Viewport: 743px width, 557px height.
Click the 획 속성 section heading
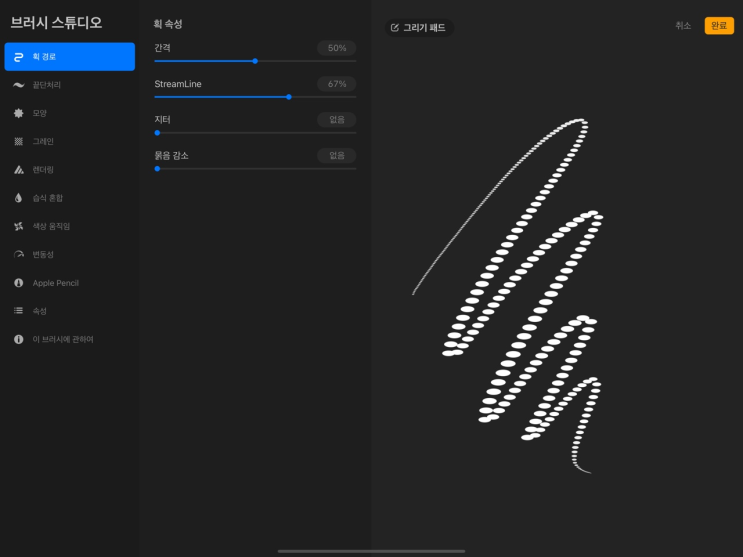click(168, 24)
